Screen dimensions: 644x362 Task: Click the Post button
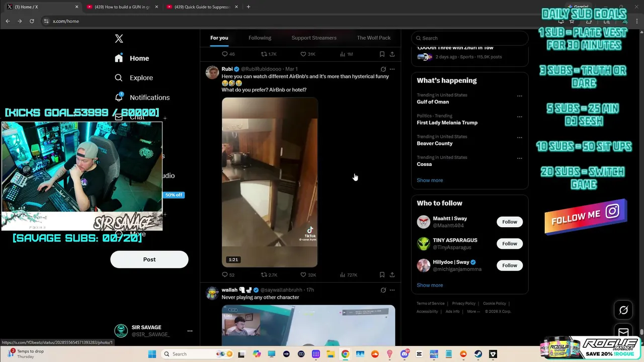pyautogui.click(x=149, y=259)
